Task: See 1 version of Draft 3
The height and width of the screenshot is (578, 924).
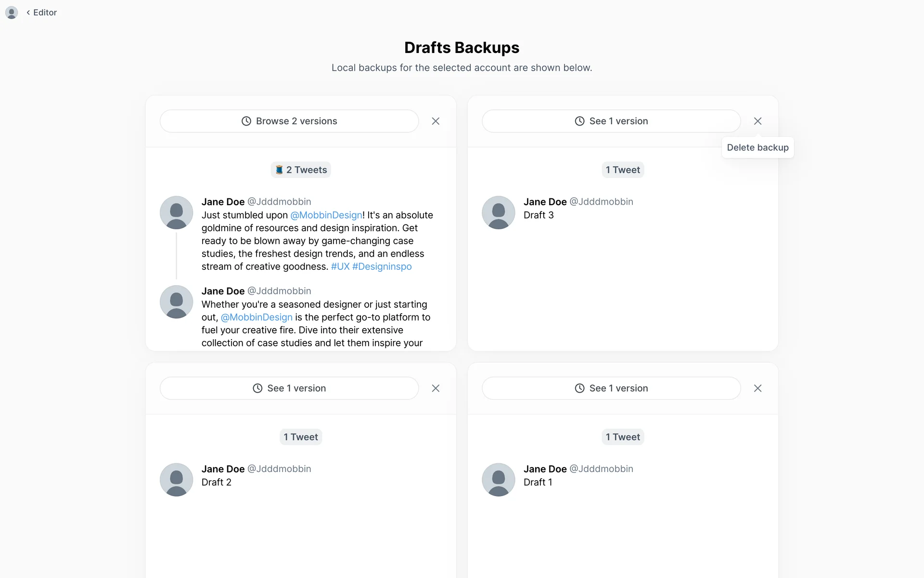Action: pyautogui.click(x=611, y=121)
